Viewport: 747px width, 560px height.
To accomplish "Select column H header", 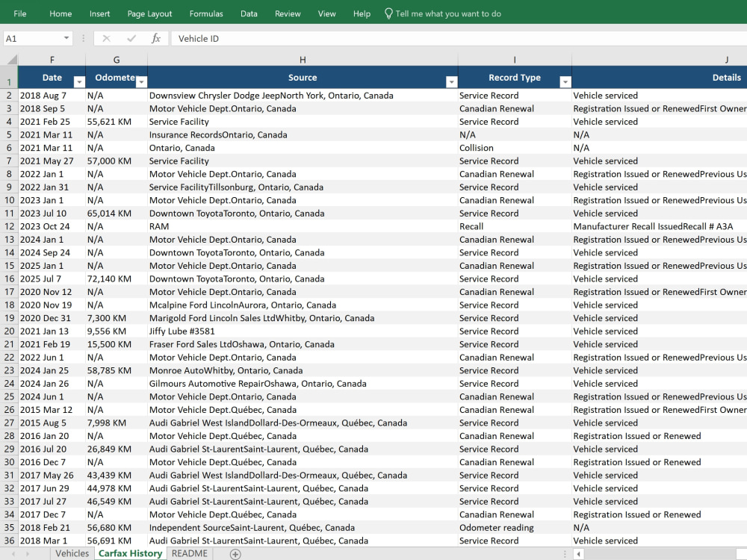I will pos(303,60).
